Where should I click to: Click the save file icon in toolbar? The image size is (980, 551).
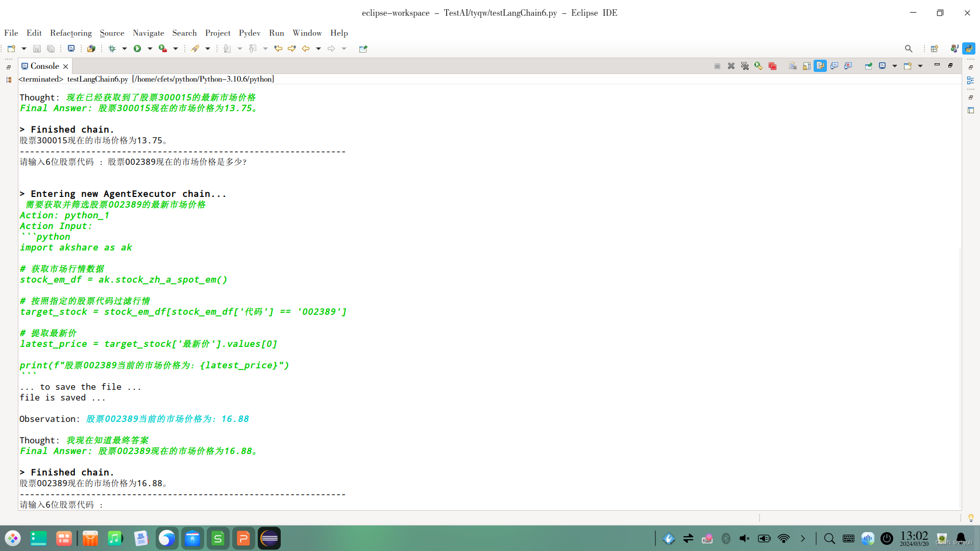[x=37, y=48]
